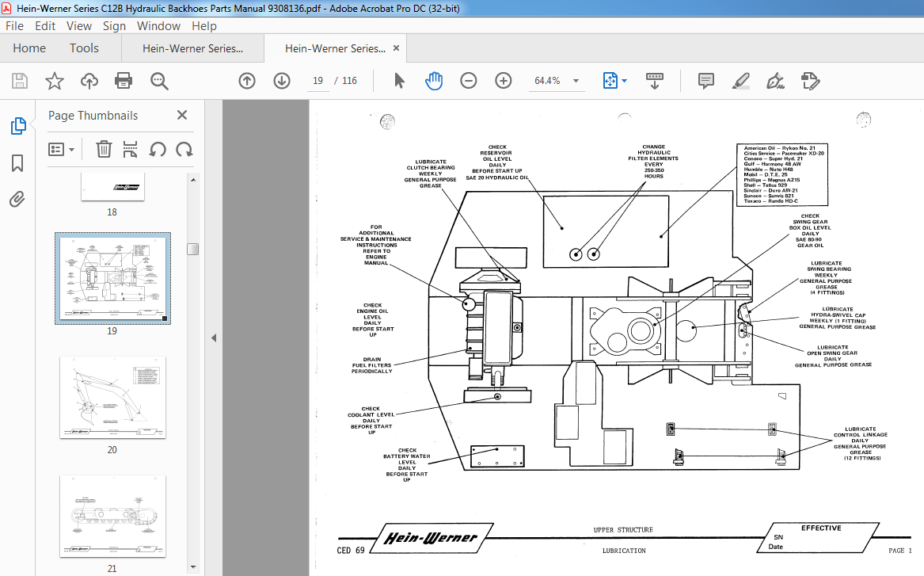The width and height of the screenshot is (924, 576).
Task: Expand page fit options dropdown arrow
Action: pos(624,81)
